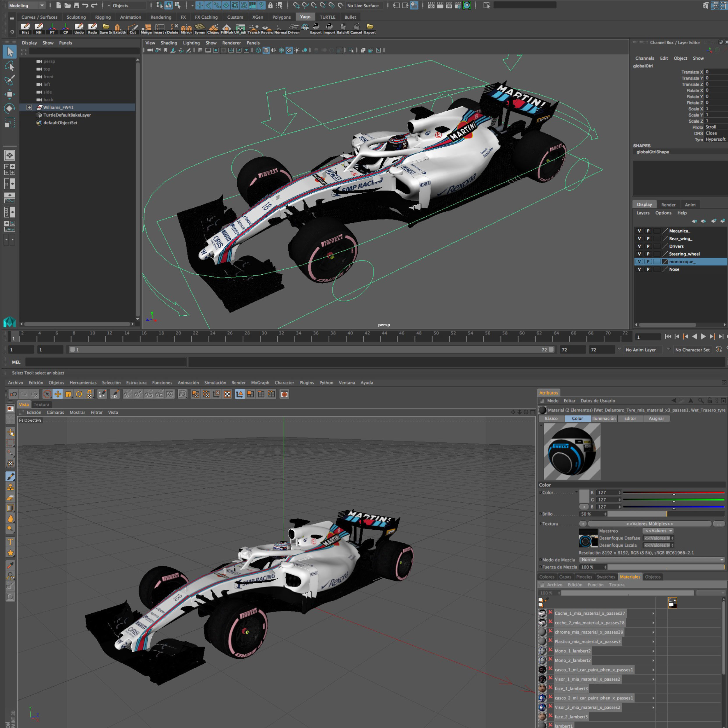This screenshot has width=728, height=728.
Task: Expand arrow beside Coche_1_mia_material_x_passes27 row
Action: tap(653, 614)
